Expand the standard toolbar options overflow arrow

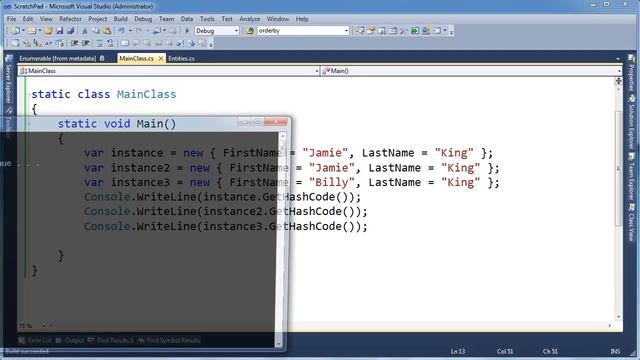[x=451, y=31]
